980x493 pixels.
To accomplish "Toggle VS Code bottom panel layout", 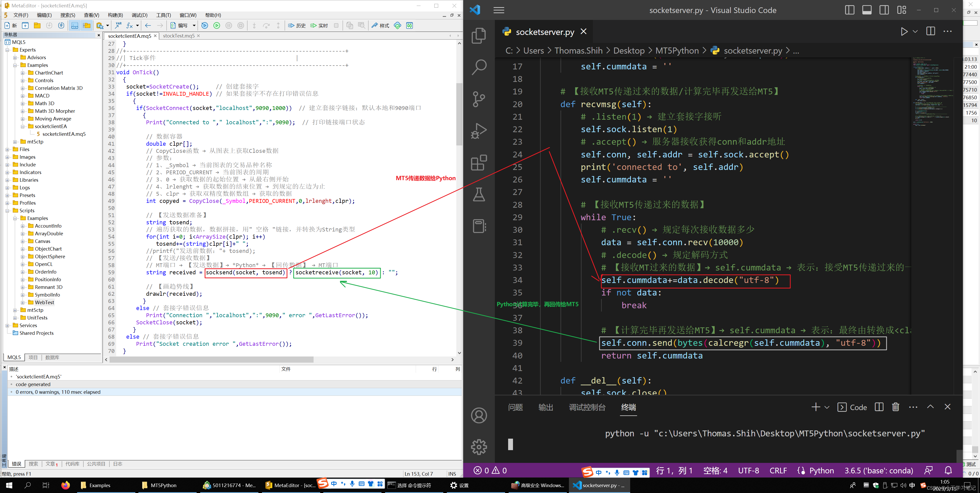I will [x=867, y=10].
